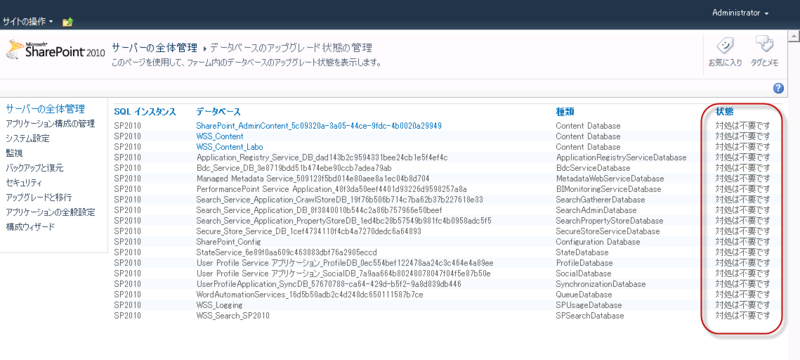Click the SPUsageDatabase type cell
The width and height of the screenshot is (800, 360).
589,305
